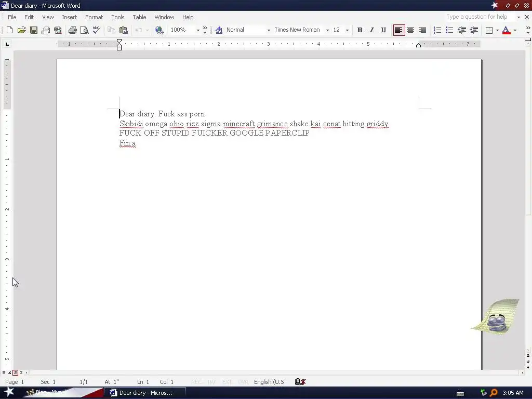Click the tab stop selector beside ruler
Viewport: 532px width, 399px height.
7,44
